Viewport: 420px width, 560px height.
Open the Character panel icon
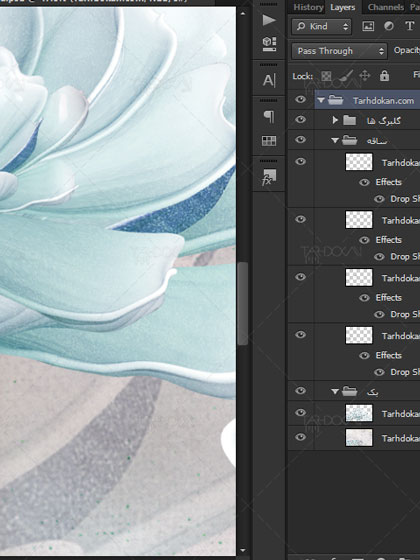(269, 80)
